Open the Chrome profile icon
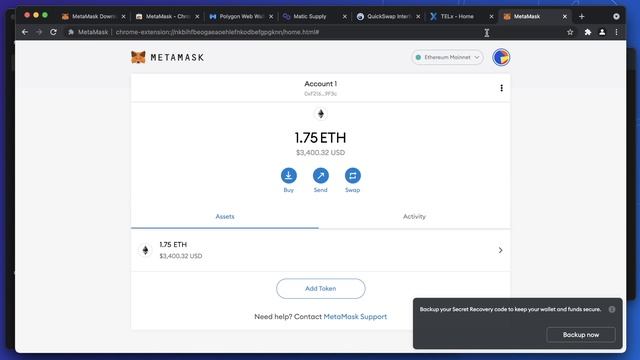The width and height of the screenshot is (640, 360). click(602, 32)
